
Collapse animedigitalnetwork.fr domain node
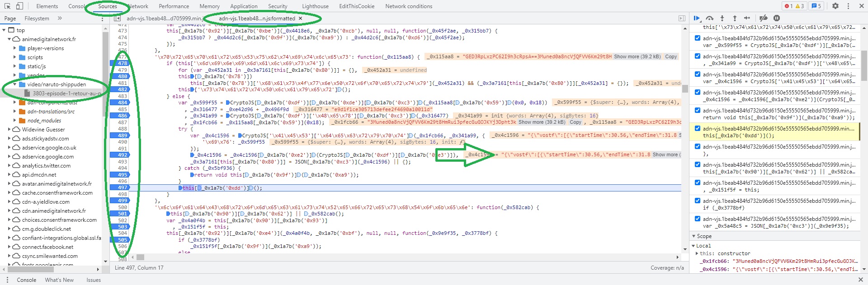9,39
